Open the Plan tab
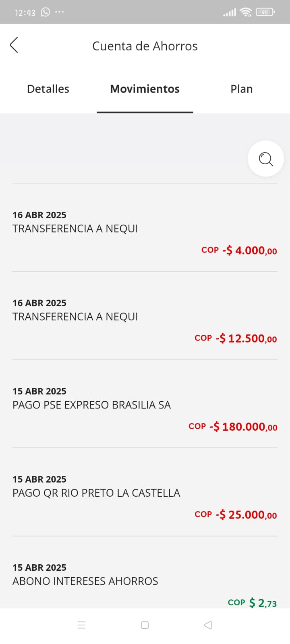Screen dimensions: 290x644 click(x=241, y=89)
